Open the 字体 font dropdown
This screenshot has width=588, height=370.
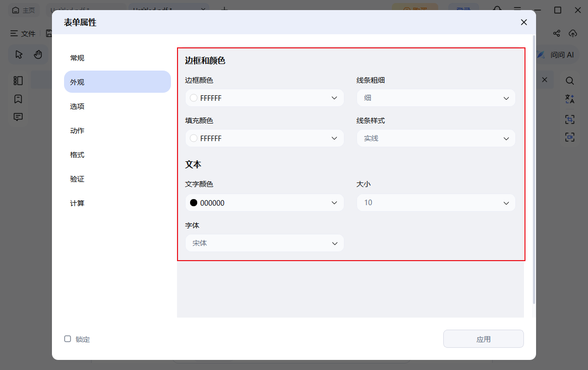264,243
